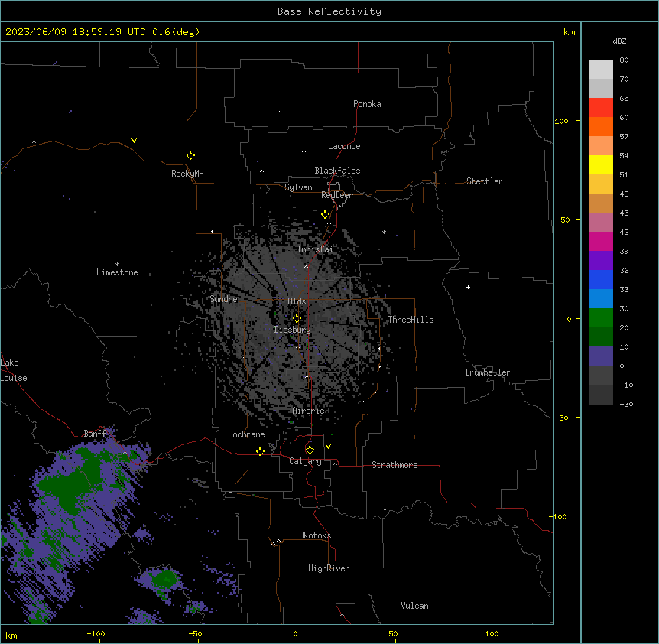The height and width of the screenshot is (644, 659).
Task: Select the Lacombe city label
Action: click(x=344, y=146)
